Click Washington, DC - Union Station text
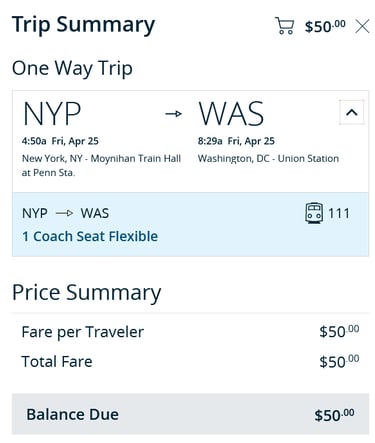 click(x=268, y=158)
